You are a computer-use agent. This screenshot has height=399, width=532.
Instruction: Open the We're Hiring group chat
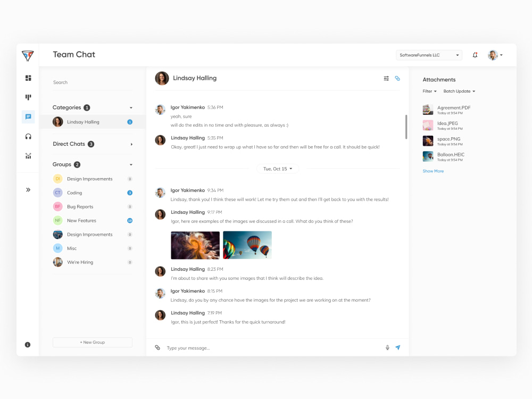coord(93,262)
